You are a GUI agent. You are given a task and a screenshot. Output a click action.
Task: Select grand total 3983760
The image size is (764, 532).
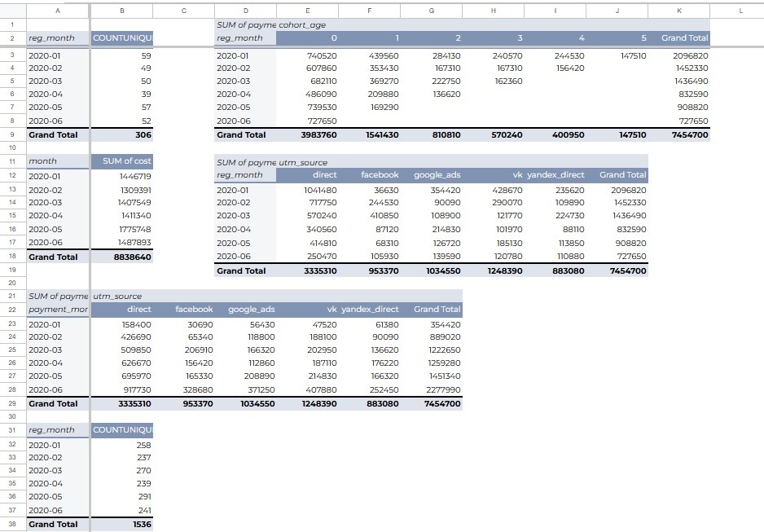pos(307,135)
